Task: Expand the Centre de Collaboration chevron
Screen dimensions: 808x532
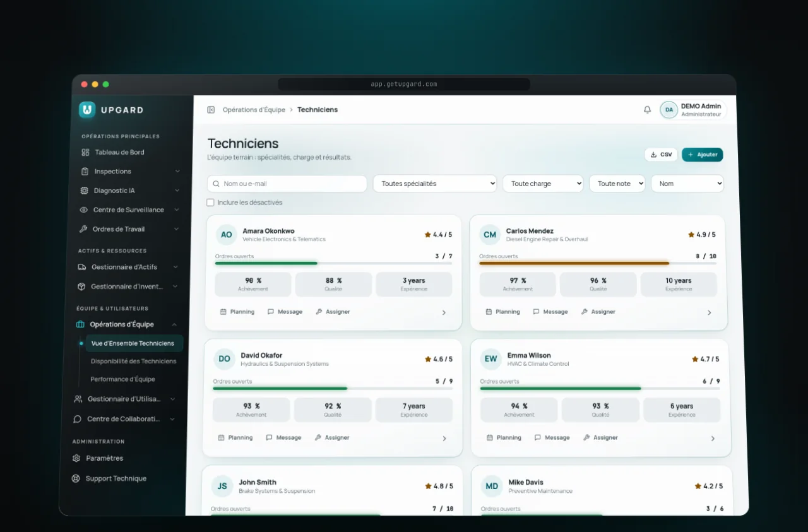Action: [x=172, y=419]
